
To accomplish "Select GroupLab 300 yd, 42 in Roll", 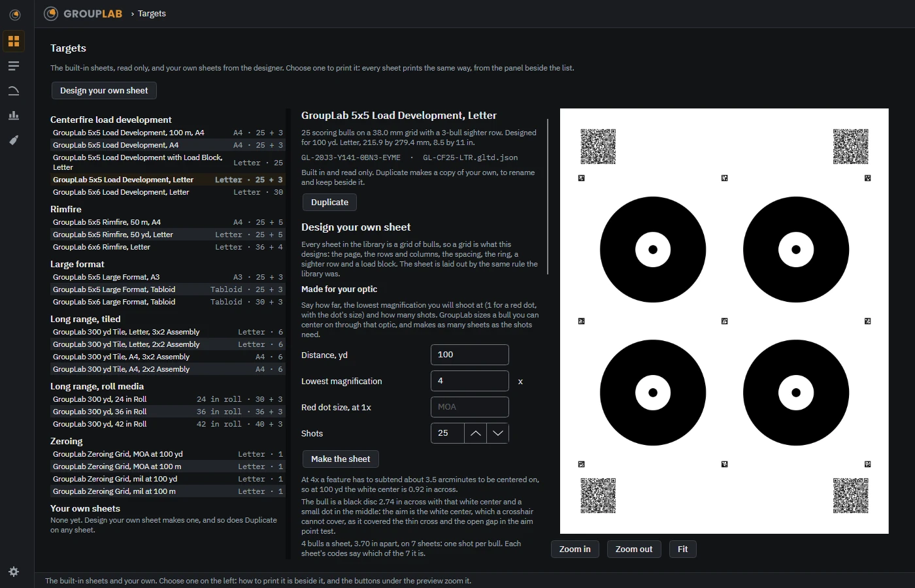I will coord(168,424).
